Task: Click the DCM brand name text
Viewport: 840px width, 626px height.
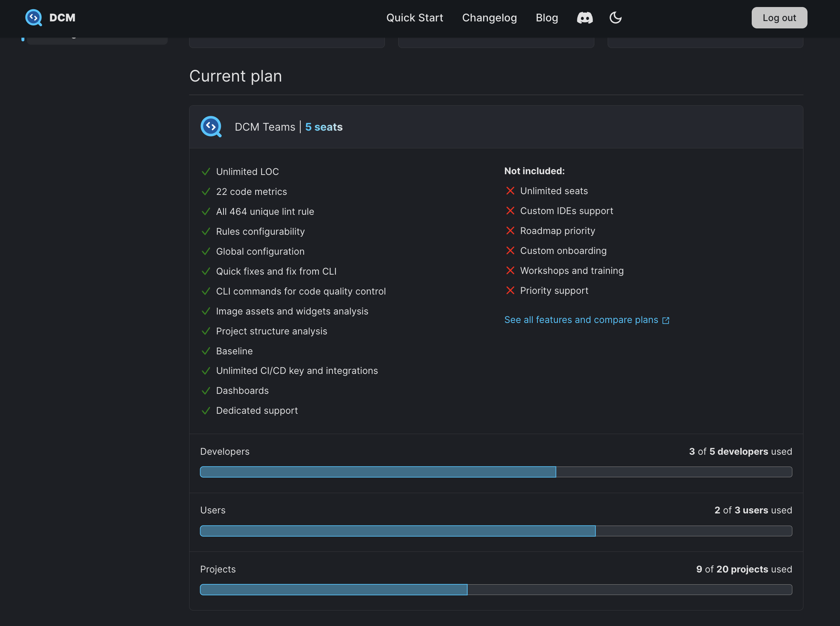Action: coord(62,17)
